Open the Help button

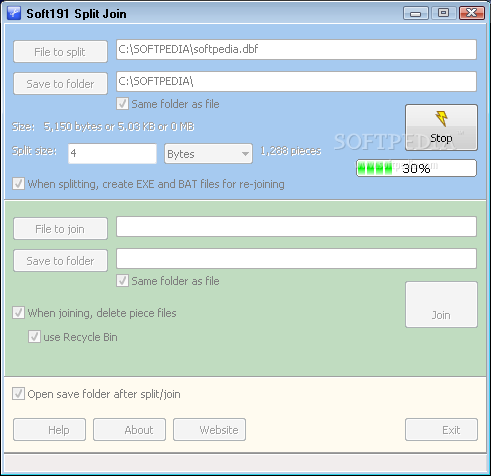pyautogui.click(x=49, y=430)
